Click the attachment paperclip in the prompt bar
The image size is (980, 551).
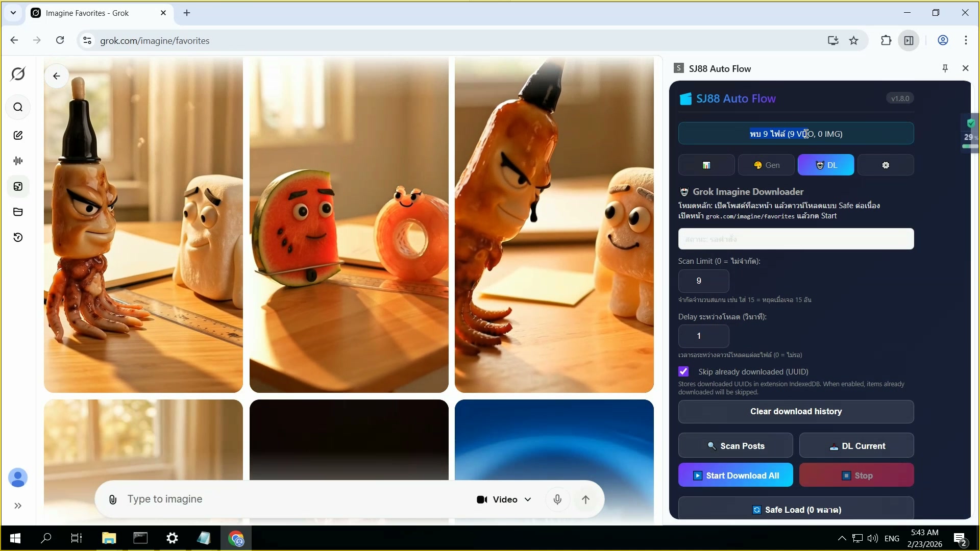coord(112,499)
